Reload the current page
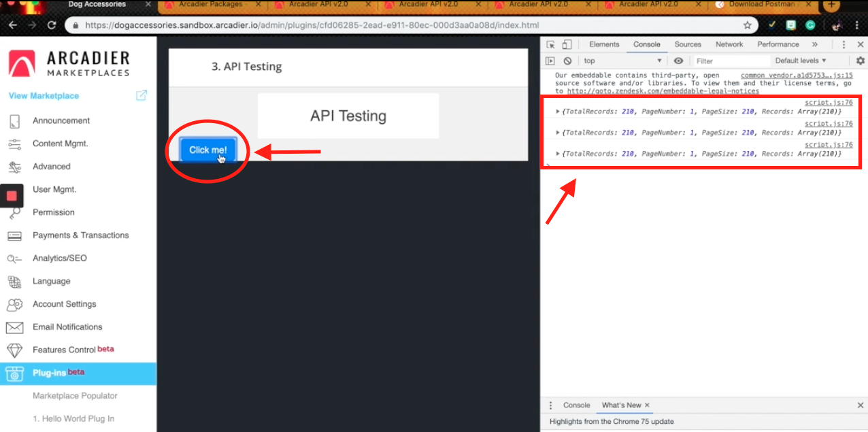This screenshot has height=432, width=868. click(x=52, y=25)
